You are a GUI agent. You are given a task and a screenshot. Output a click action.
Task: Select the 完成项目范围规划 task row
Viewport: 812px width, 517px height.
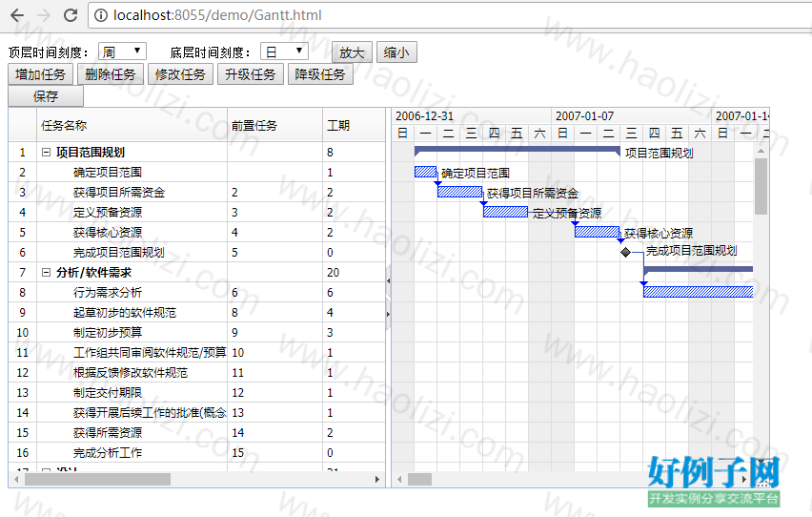click(196, 253)
